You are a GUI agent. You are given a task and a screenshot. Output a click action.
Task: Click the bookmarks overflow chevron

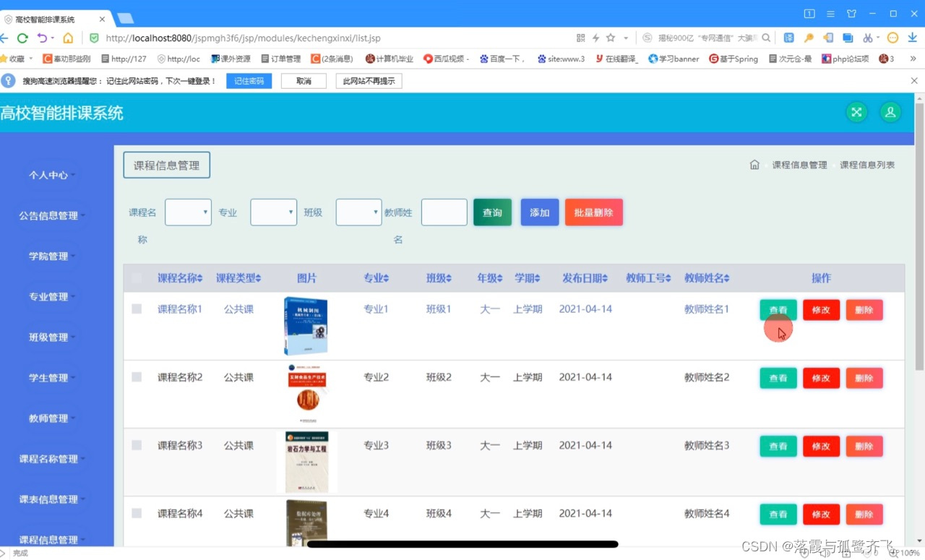point(913,59)
